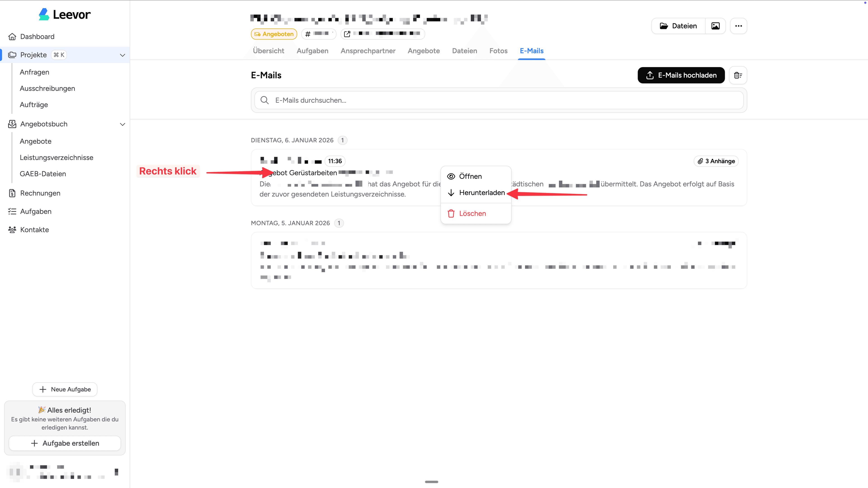The width and height of the screenshot is (868, 488).
Task: Click the GAEB-Dateien sidebar entry
Action: (x=42, y=174)
